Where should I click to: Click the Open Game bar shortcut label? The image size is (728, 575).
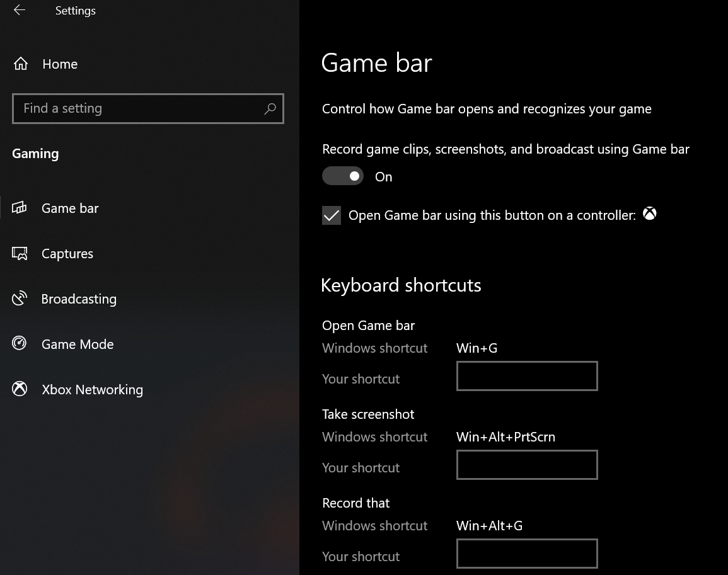pos(368,326)
